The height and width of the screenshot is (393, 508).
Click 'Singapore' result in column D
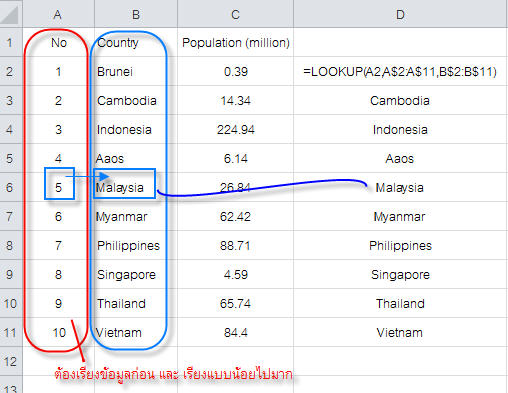pyautogui.click(x=401, y=274)
